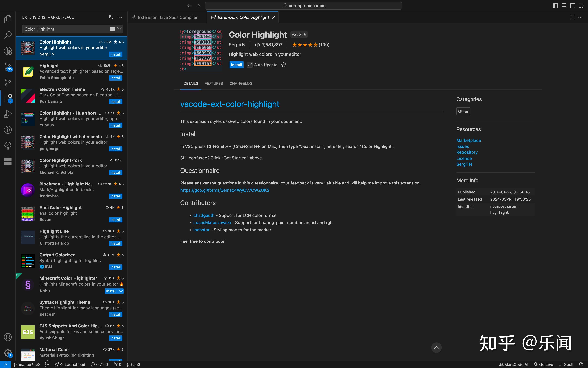Viewport: 588px width, 368px height.
Task: Open the Run and Debug view
Action: (x=8, y=114)
